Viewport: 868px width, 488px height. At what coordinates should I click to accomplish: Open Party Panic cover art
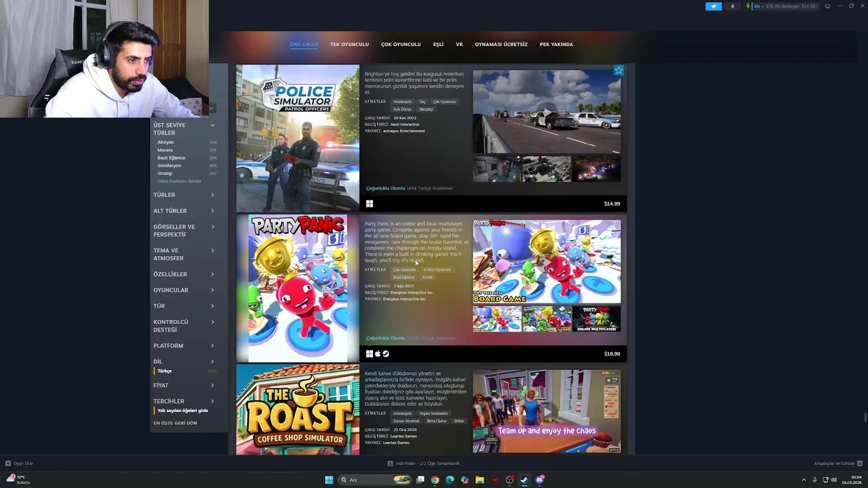tap(298, 289)
